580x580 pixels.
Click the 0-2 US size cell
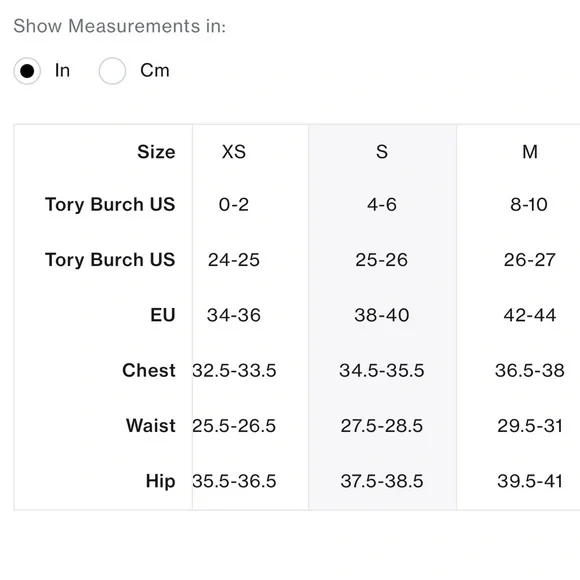(x=234, y=205)
